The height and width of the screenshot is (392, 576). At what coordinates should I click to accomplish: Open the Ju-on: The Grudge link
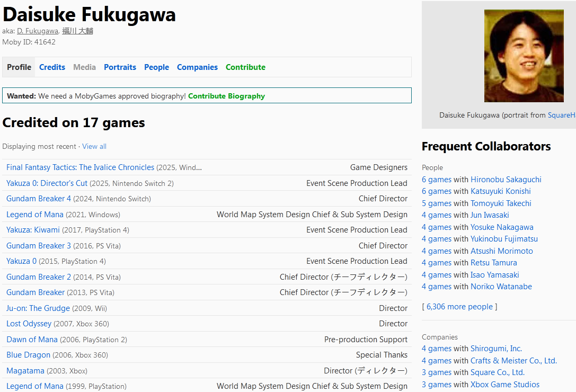point(38,308)
